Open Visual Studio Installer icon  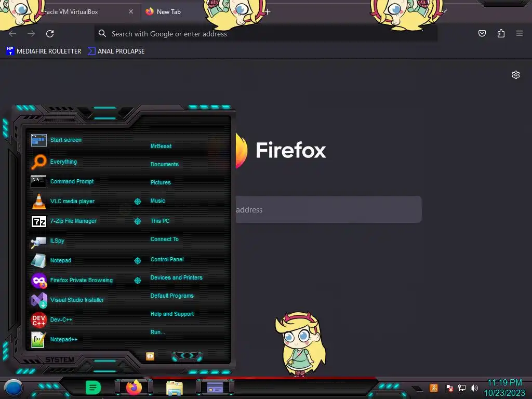(38, 300)
